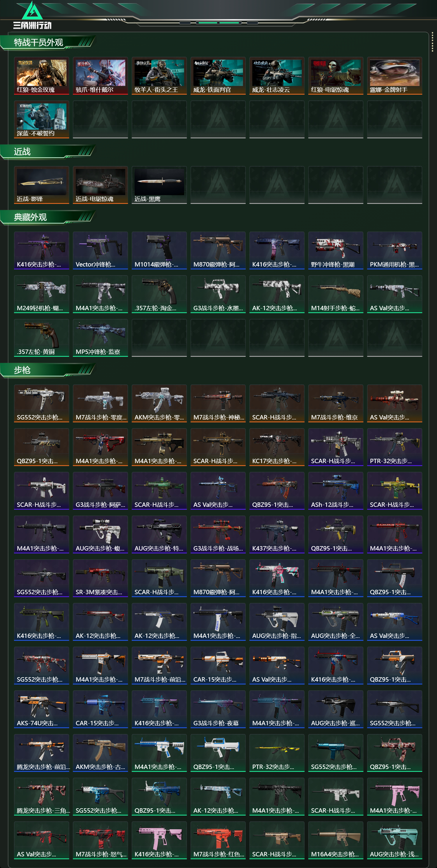Click the 野牛冲锋枪-黑潮 weapon skin
This screenshot has height=868, width=437.
336,250
